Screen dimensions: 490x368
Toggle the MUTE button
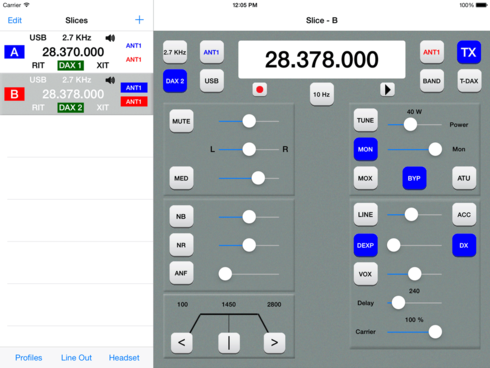[x=181, y=121]
